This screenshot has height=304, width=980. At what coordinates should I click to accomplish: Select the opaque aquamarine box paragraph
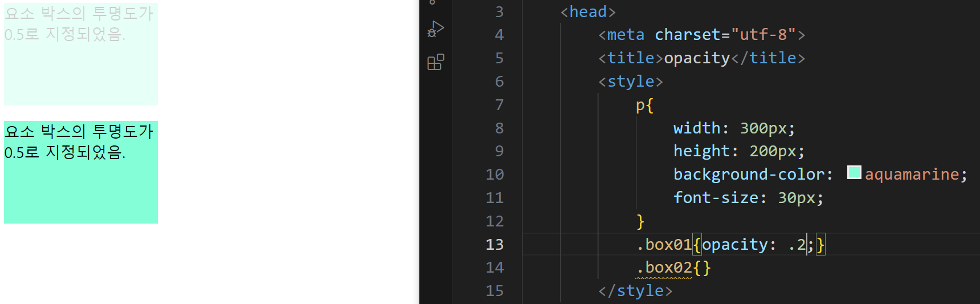[x=81, y=172]
